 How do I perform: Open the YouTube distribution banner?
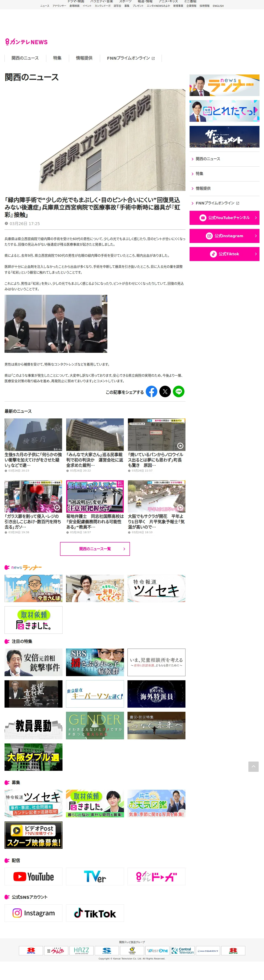pyautogui.click(x=34, y=877)
